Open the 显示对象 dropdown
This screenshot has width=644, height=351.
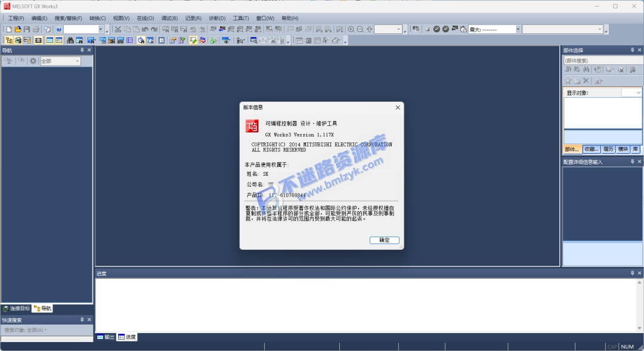pos(638,93)
